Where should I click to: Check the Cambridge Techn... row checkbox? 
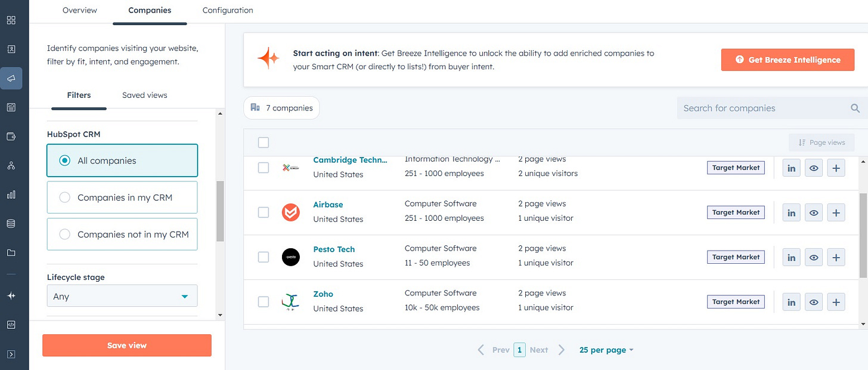coord(263,168)
